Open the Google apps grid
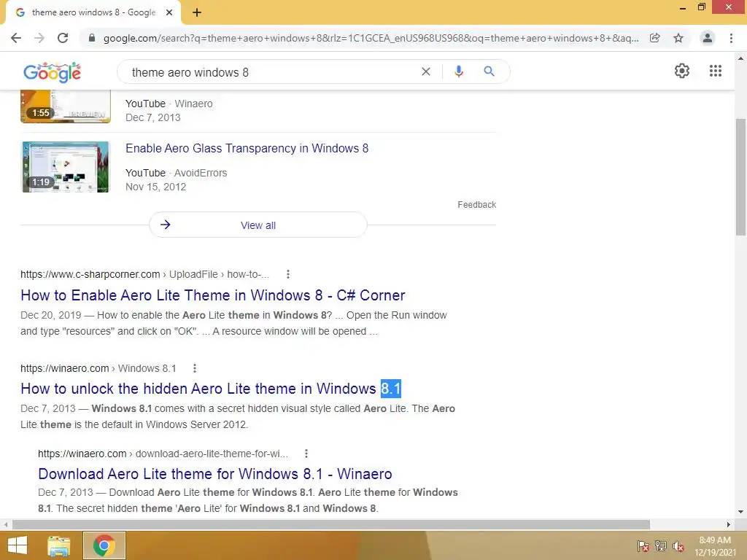The image size is (747, 560). click(716, 71)
